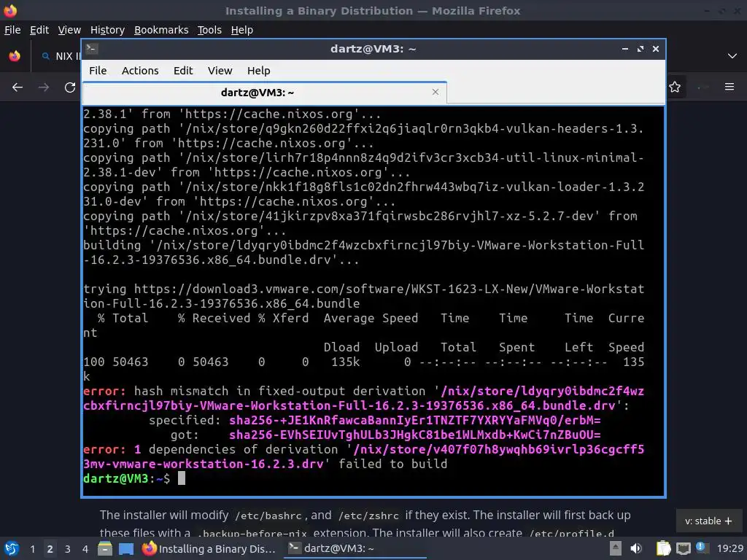The image size is (747, 560).
Task: Click the 19:29 clock in taskbar
Action: tap(729, 548)
